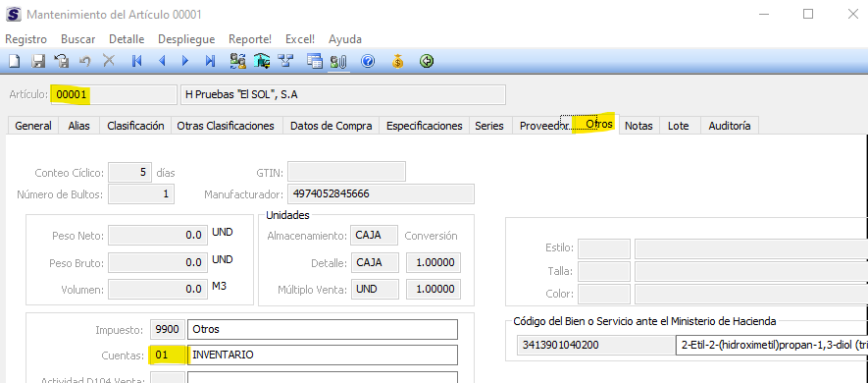Click the warehouse forklift icon
The image size is (868, 383).
point(262,61)
